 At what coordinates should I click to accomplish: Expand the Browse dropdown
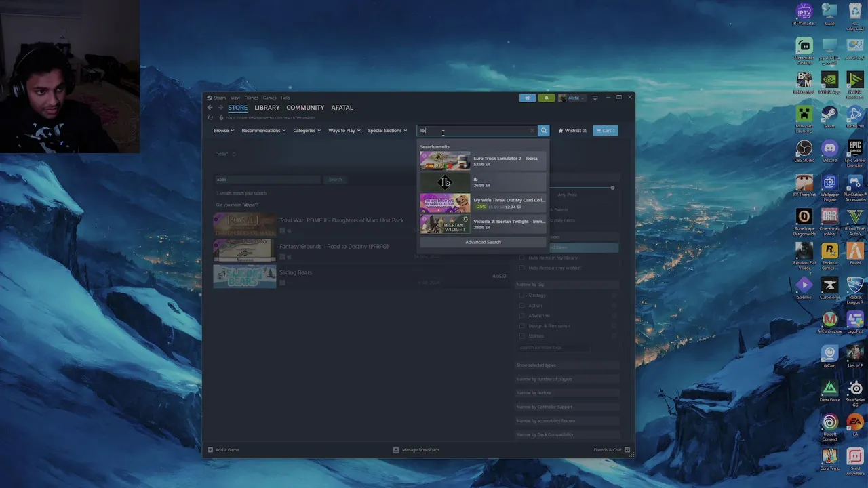(224, 131)
